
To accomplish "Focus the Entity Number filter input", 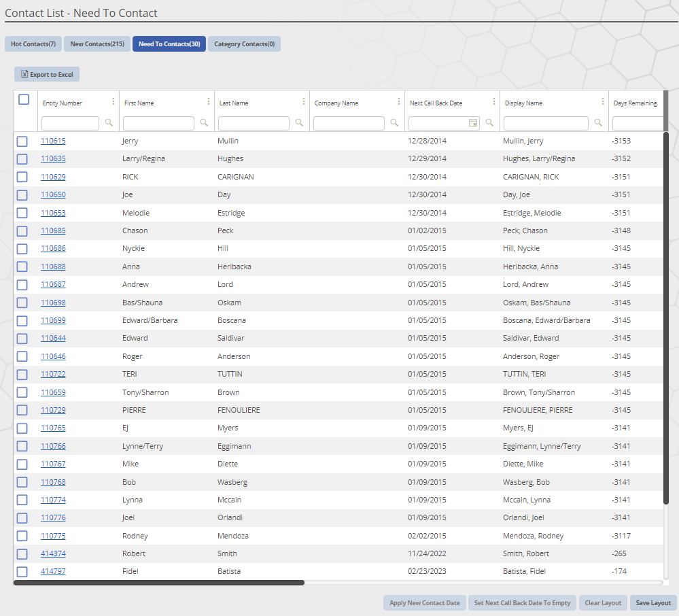I will point(70,123).
